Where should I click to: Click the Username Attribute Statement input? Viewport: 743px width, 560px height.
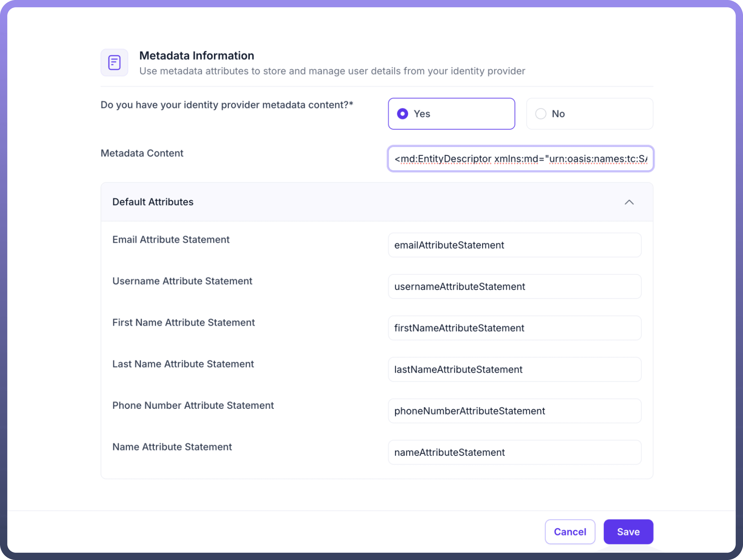514,287
